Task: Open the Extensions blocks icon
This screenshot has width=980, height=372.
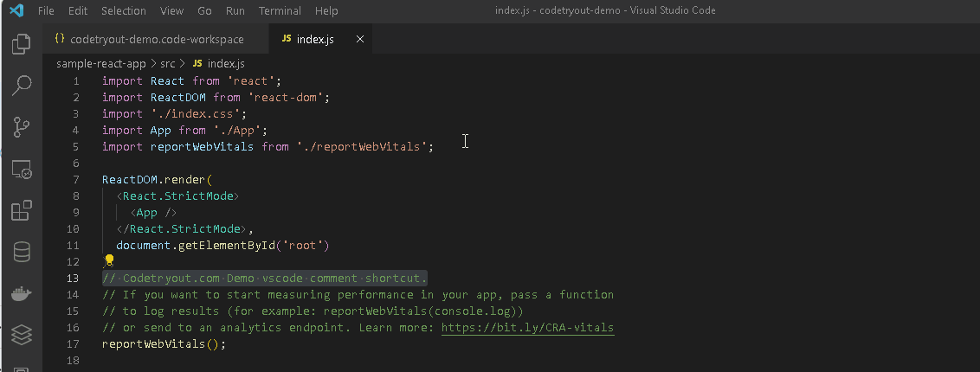Action: (x=22, y=211)
